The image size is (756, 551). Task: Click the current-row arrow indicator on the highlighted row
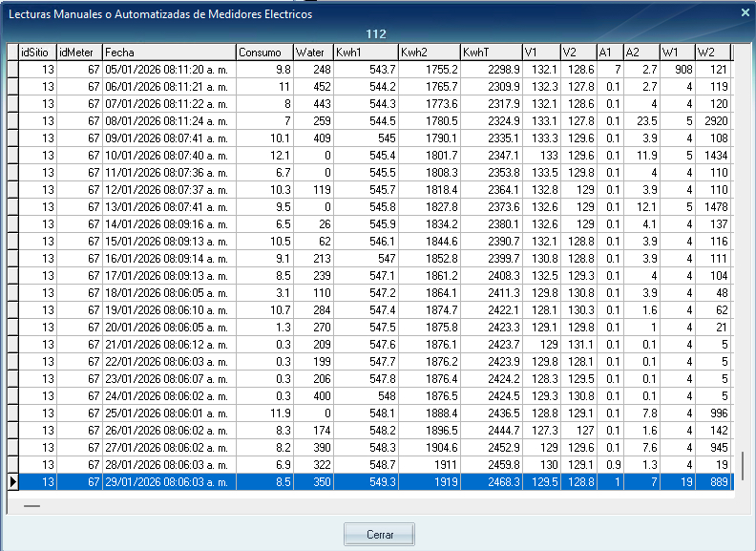click(x=12, y=482)
